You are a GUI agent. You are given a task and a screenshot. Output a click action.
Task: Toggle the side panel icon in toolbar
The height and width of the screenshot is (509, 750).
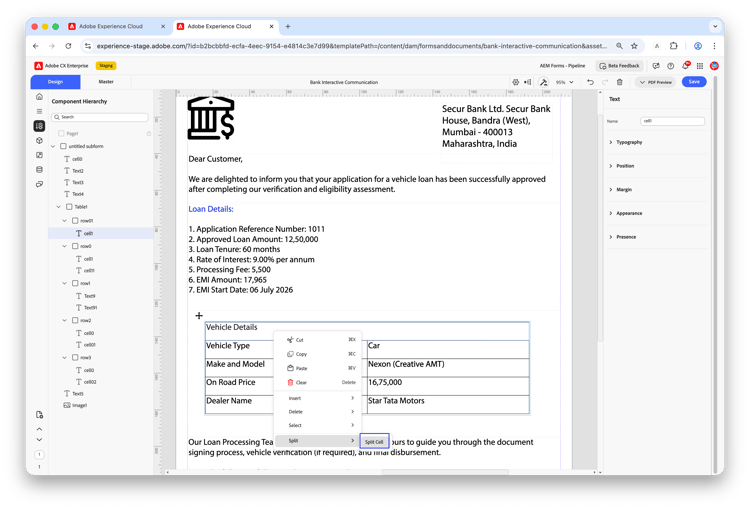point(528,82)
